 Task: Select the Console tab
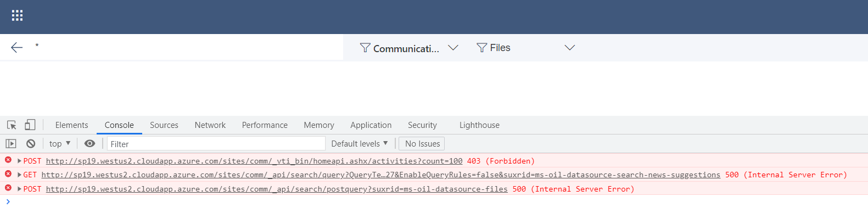[x=119, y=125]
